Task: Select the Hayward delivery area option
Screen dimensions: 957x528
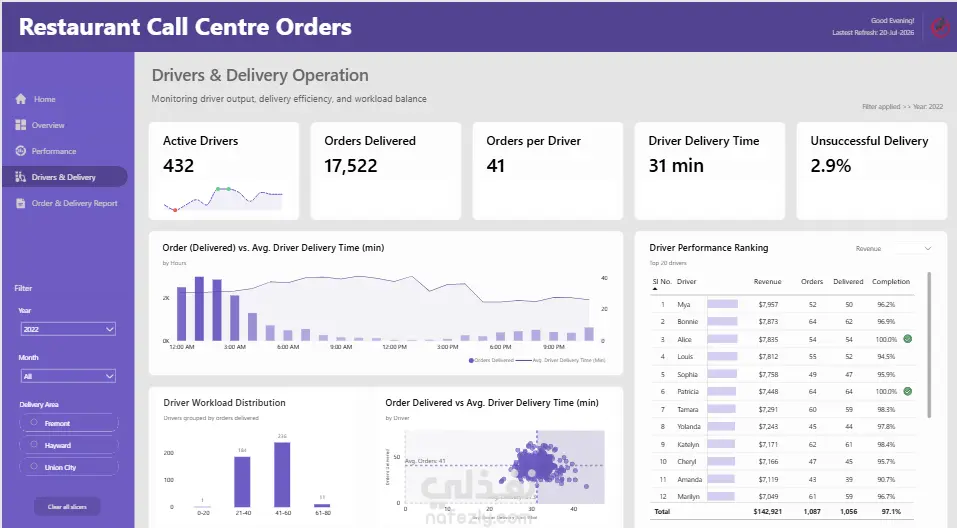Action: coord(69,445)
